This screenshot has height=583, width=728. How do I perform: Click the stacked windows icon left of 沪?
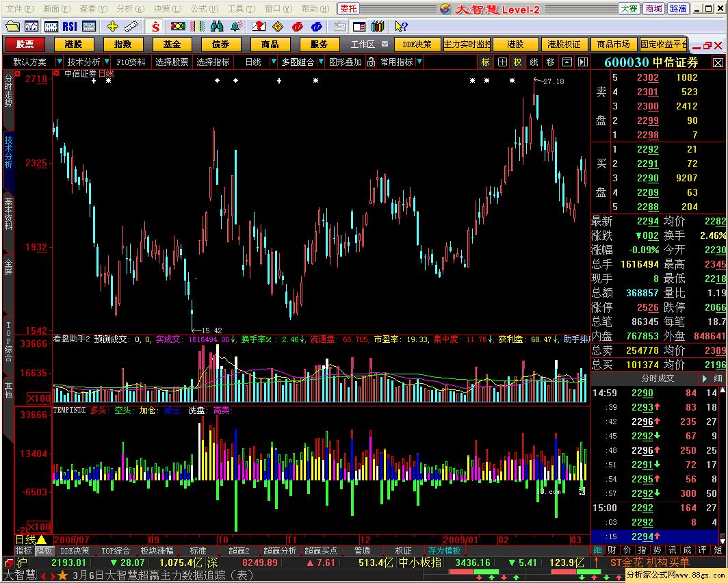[x=8, y=563]
